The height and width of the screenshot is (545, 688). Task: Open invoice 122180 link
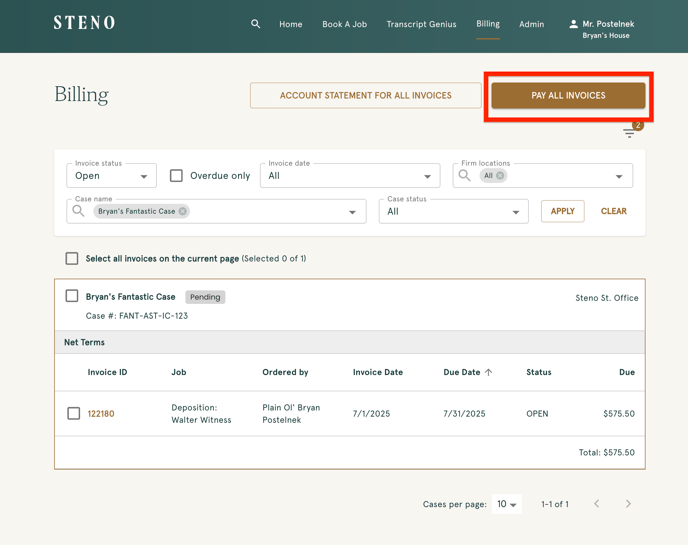click(x=101, y=413)
